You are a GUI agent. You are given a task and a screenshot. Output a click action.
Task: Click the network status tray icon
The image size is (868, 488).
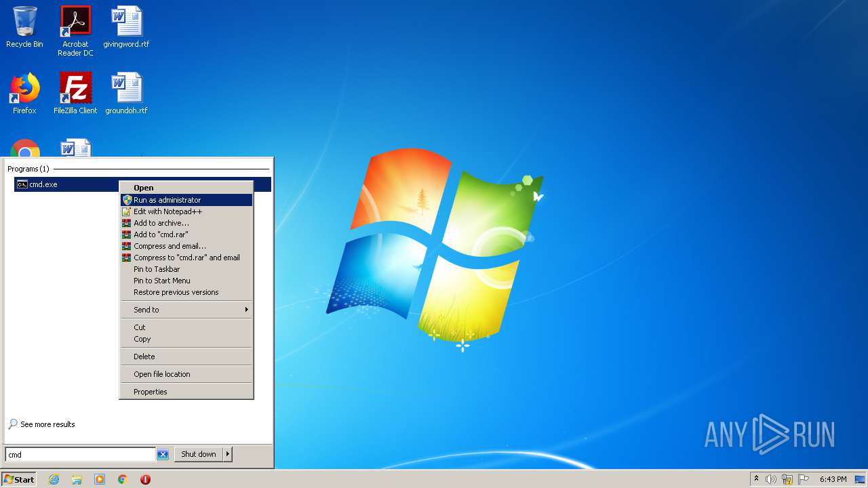coord(787,479)
